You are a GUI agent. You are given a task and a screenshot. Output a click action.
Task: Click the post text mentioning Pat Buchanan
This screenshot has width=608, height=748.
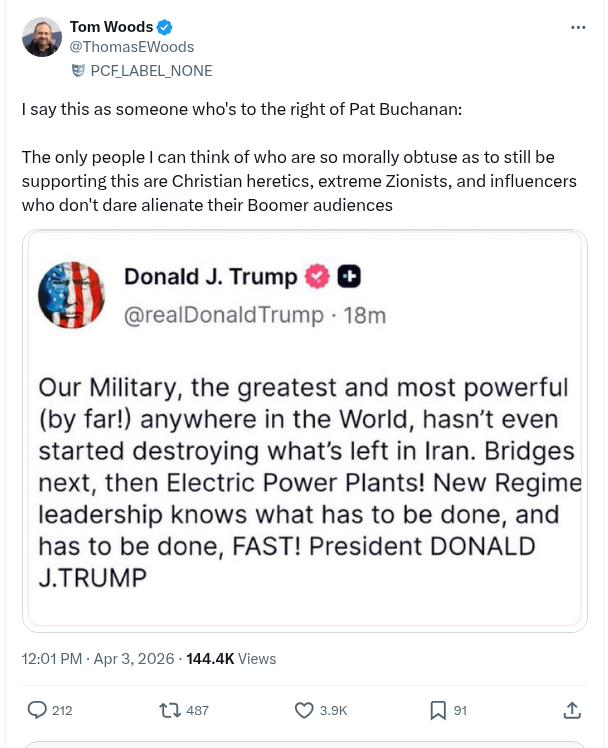click(x=242, y=109)
